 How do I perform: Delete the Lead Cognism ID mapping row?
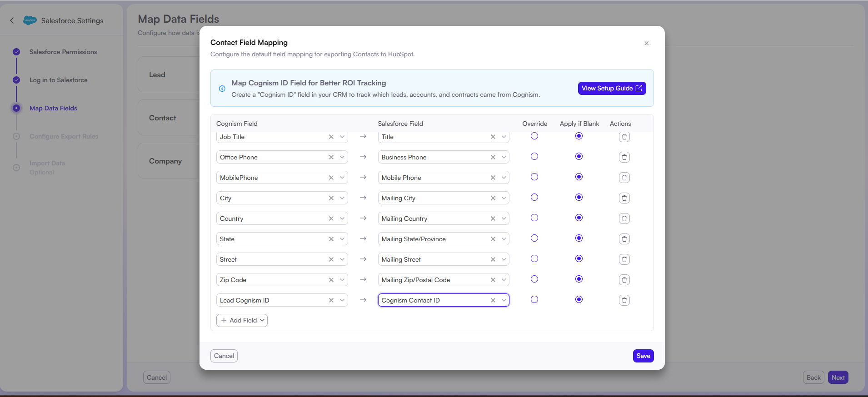pyautogui.click(x=624, y=300)
